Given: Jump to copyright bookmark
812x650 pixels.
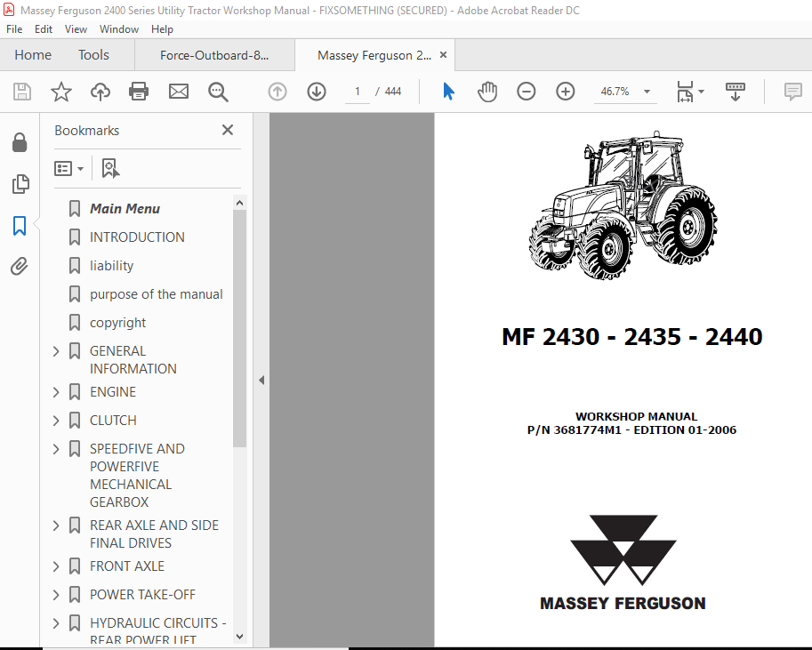Looking at the screenshot, I should [x=117, y=323].
